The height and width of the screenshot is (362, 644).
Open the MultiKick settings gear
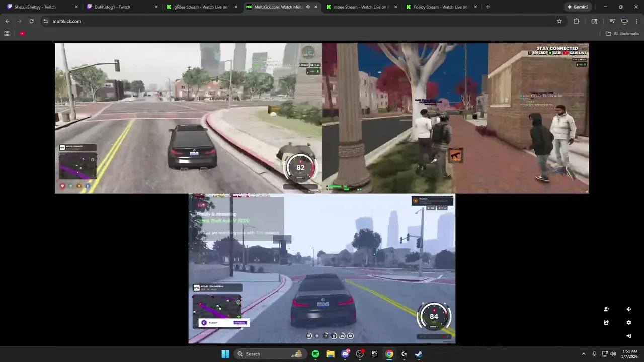click(x=628, y=323)
